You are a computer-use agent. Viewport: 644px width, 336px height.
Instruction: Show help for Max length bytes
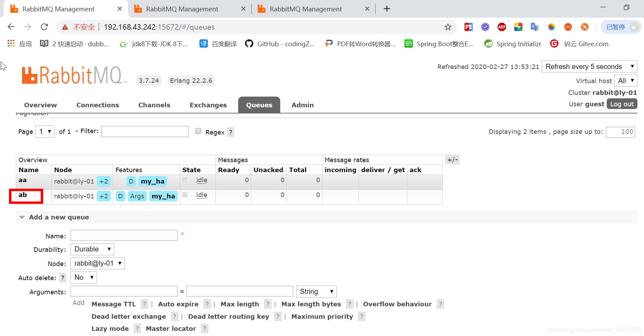350,304
